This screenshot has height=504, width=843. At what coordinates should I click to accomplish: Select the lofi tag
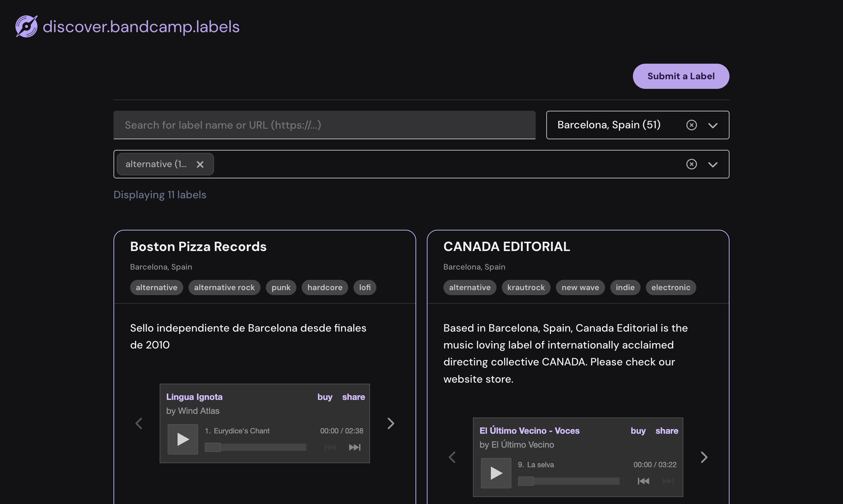click(365, 287)
